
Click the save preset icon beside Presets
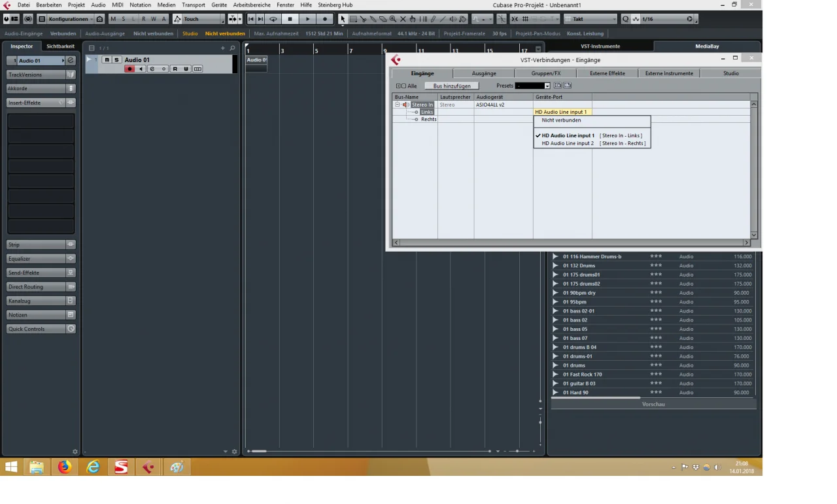click(558, 86)
